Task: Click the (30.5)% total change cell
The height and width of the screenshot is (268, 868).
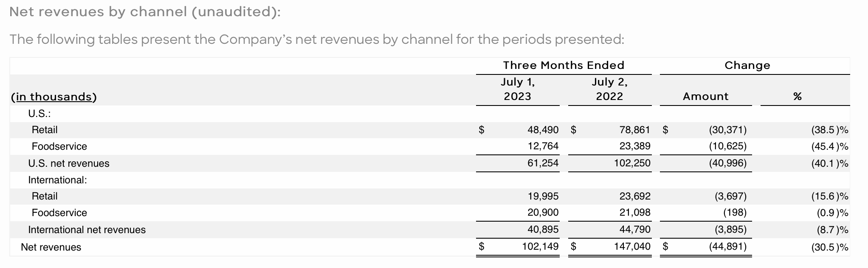Action: [829, 247]
